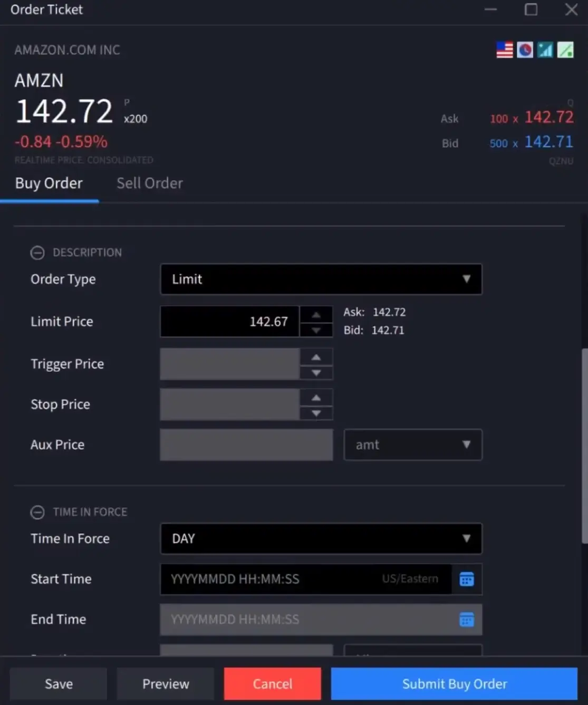
Task: Click the green line chart icon
Action: click(565, 50)
